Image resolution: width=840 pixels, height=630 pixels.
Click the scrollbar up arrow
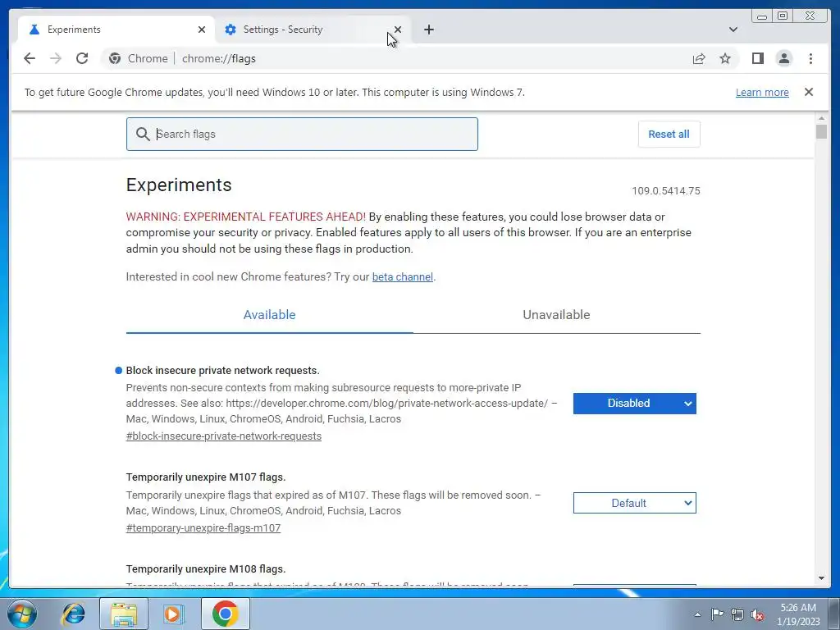(821, 118)
